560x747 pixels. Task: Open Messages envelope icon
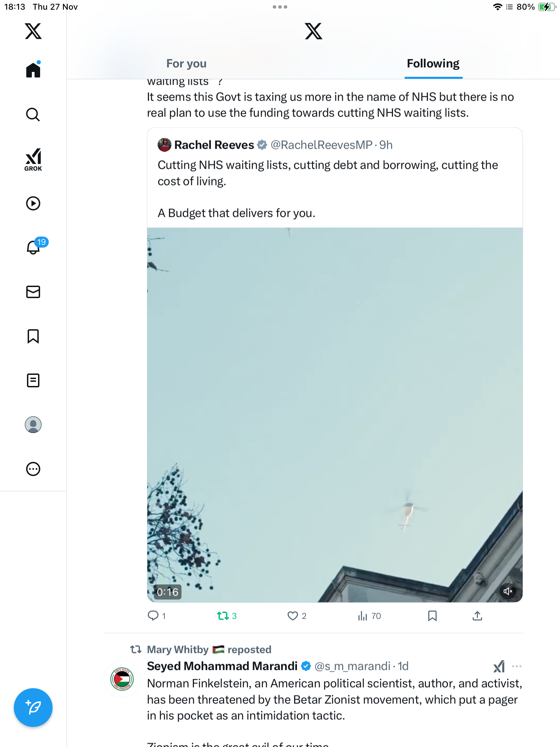[x=33, y=292]
